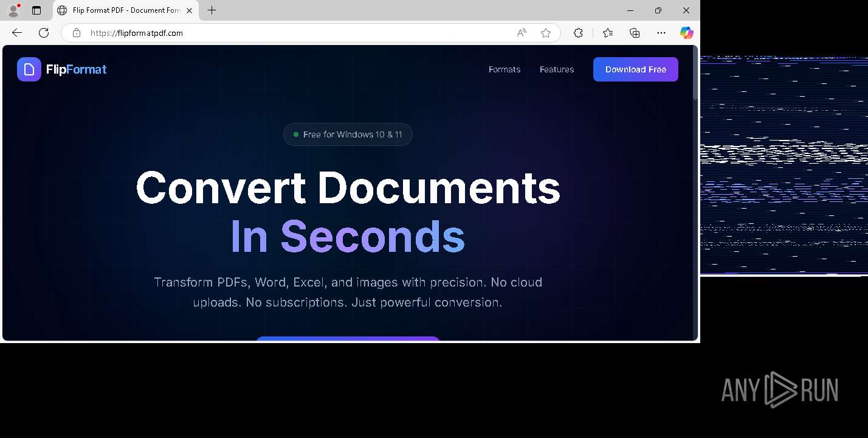Activate Read aloud icon in address bar
868x438 pixels.
coord(522,33)
